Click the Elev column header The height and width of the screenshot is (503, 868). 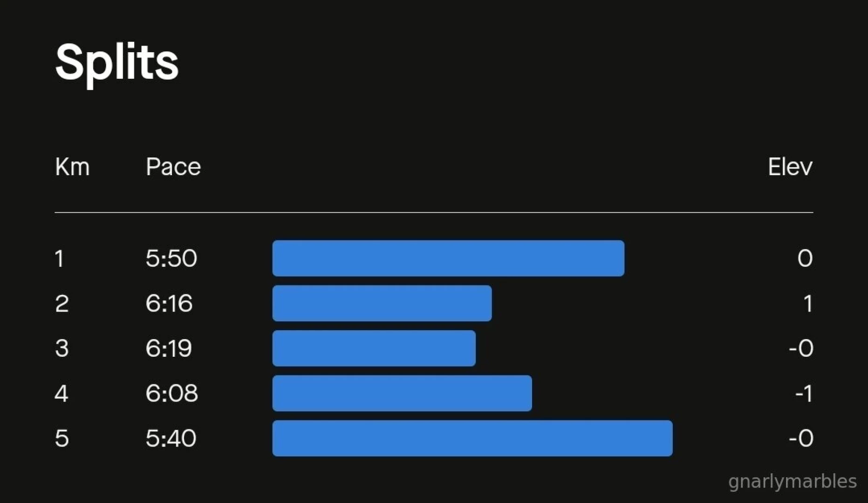pyautogui.click(x=790, y=167)
